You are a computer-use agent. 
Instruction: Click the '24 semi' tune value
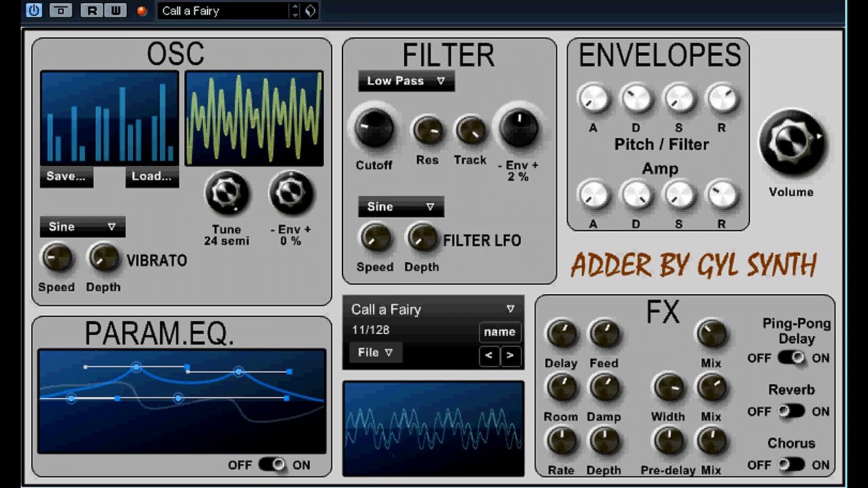pos(226,241)
